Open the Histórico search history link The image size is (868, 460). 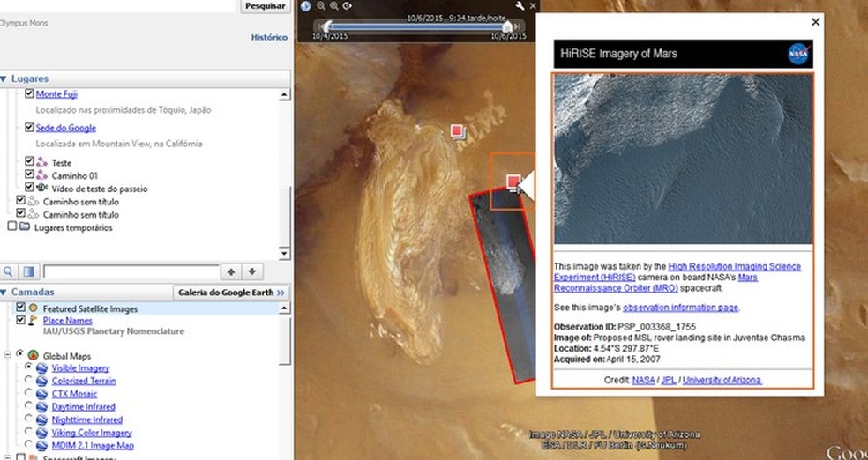(x=269, y=38)
